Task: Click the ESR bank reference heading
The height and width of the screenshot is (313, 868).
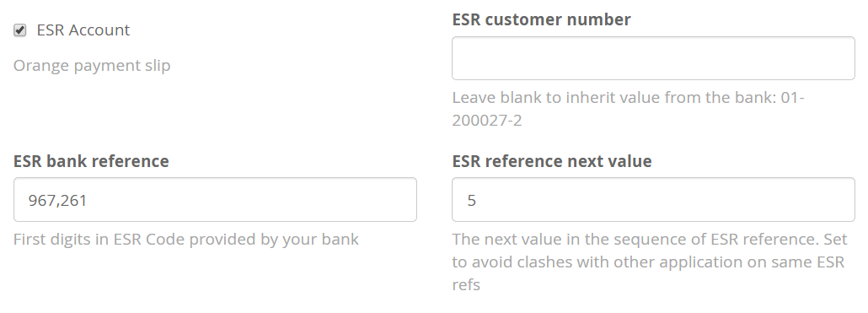Action: coord(91,161)
